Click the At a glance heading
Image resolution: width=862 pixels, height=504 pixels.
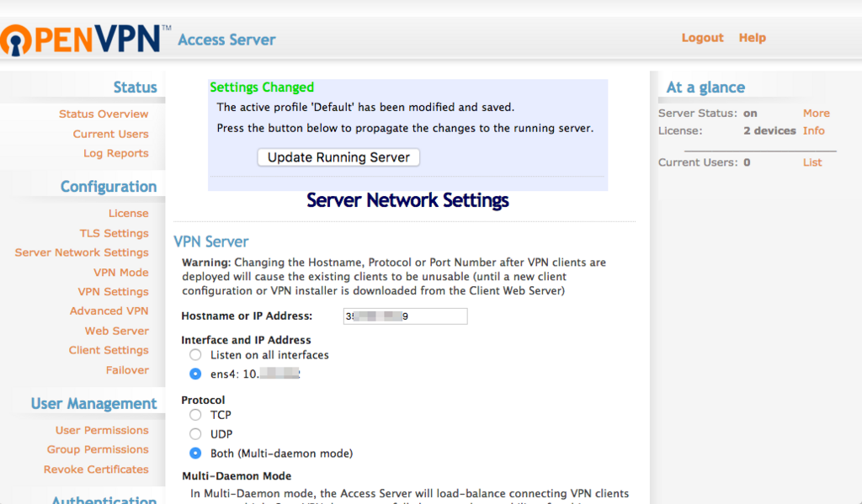click(706, 88)
